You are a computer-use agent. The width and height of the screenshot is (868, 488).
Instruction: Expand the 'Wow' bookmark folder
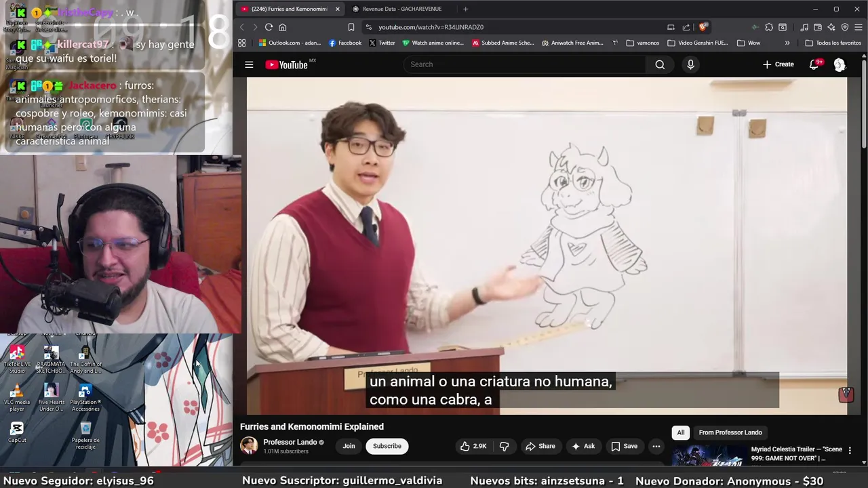748,43
